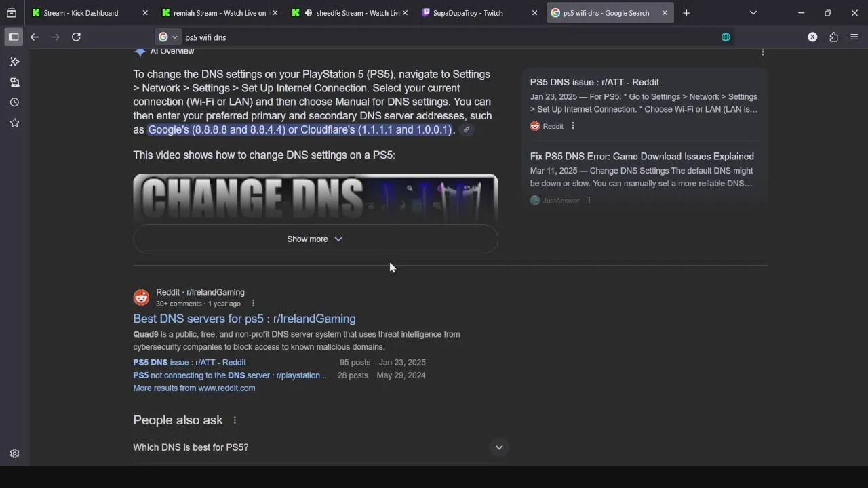Close the sheedfe Stream tab

(x=405, y=13)
